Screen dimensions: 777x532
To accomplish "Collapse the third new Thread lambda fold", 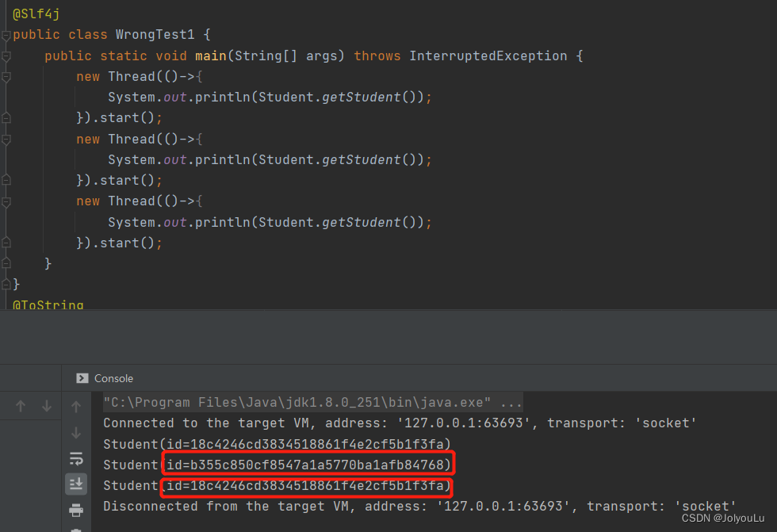I will click(x=6, y=202).
